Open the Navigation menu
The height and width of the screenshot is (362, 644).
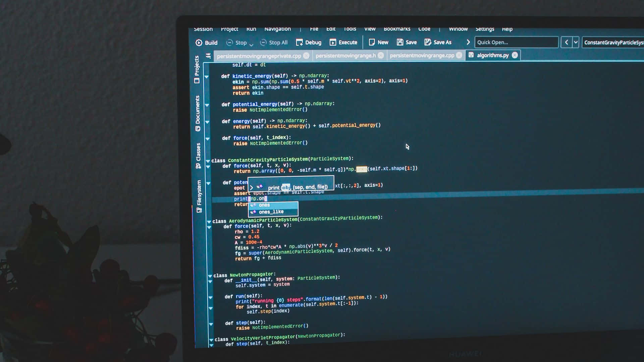[x=277, y=29]
